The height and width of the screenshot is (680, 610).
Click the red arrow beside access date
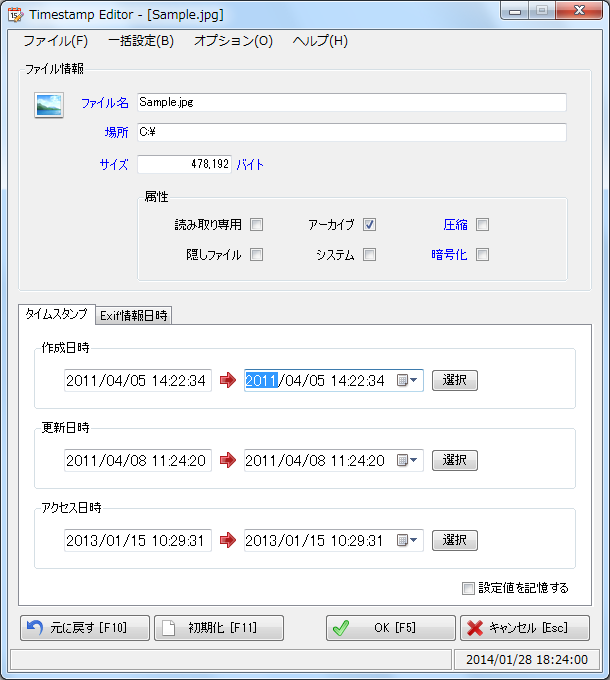(228, 540)
